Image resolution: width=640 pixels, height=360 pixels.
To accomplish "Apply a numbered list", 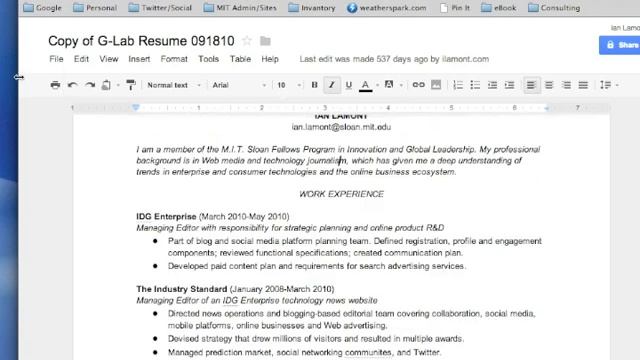I will coord(458,85).
